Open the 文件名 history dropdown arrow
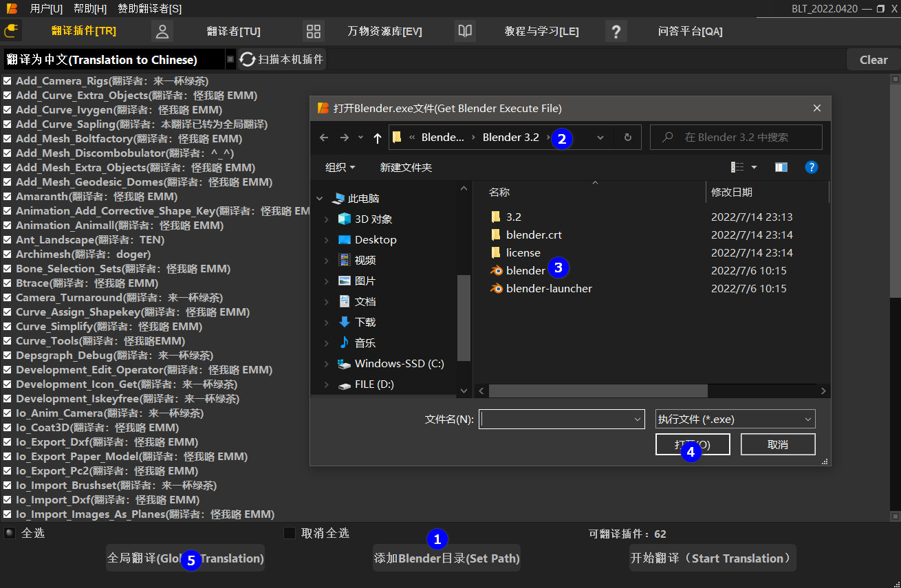Screen dimensions: 901x588 pos(638,419)
